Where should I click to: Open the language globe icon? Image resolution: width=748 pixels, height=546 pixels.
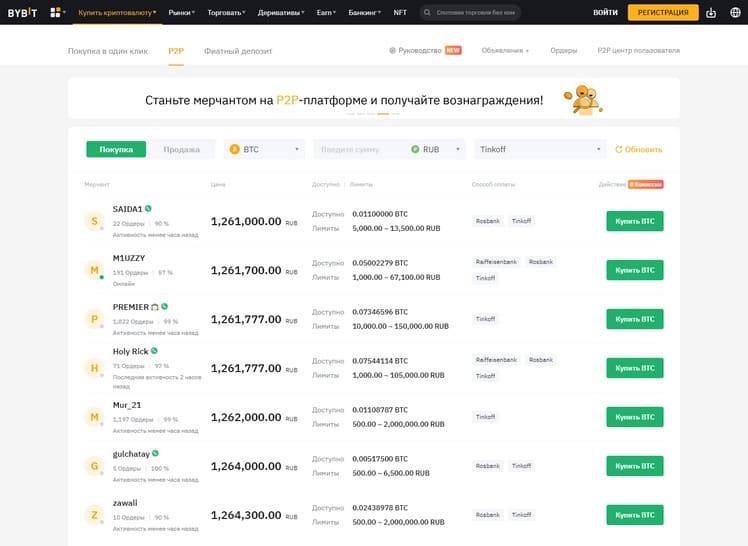click(x=735, y=12)
